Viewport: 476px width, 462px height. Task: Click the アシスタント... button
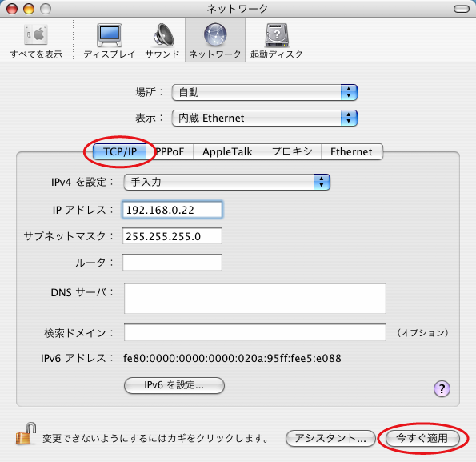(x=330, y=438)
